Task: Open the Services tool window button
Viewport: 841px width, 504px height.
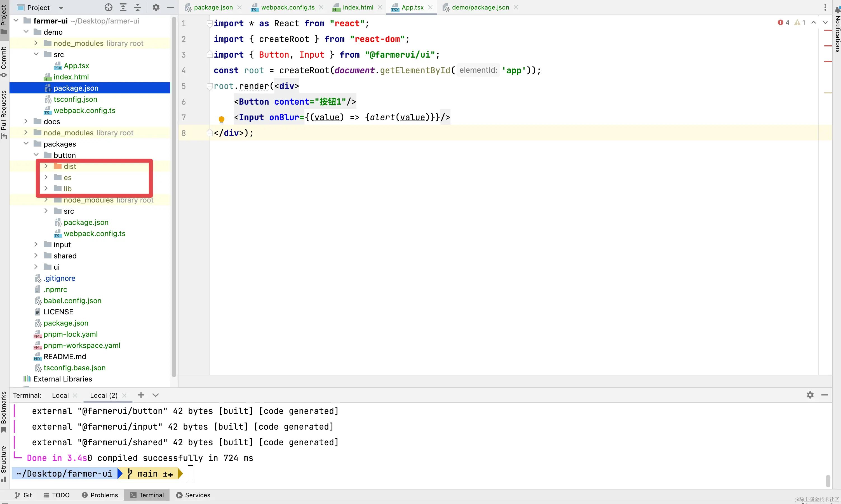Action: [x=193, y=495]
